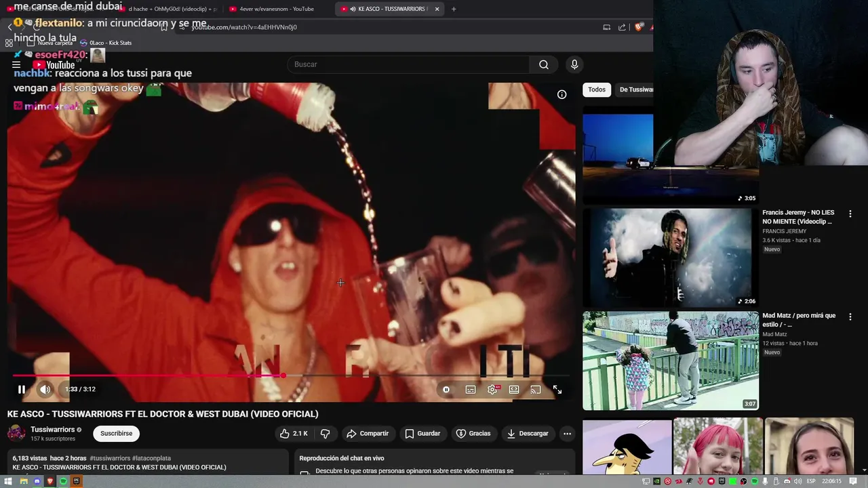Open File Explorer from taskbar
This screenshot has height=488, width=868.
pyautogui.click(x=23, y=481)
